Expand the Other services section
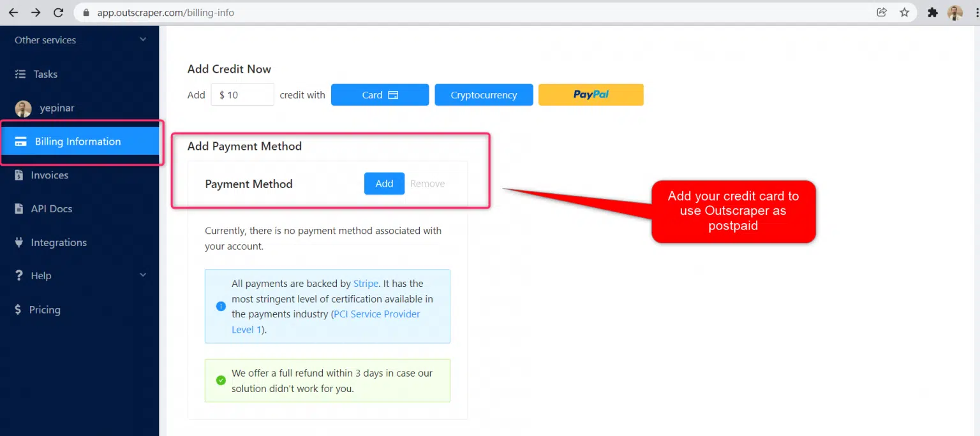The height and width of the screenshot is (436, 980). (143, 40)
